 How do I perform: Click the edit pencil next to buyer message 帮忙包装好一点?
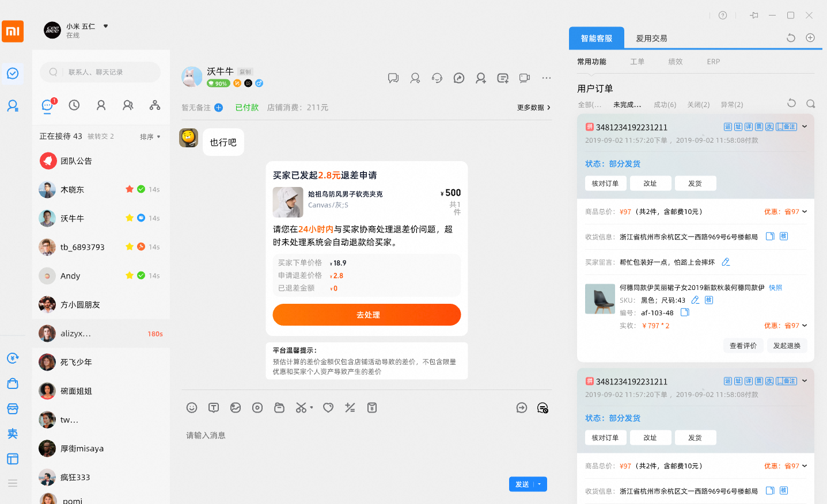(725, 262)
